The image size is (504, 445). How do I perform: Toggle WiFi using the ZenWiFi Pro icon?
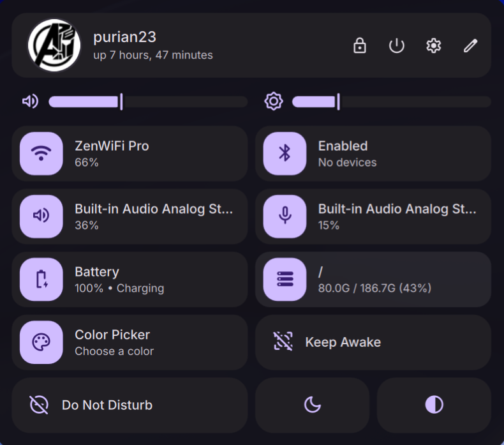pyautogui.click(x=41, y=153)
